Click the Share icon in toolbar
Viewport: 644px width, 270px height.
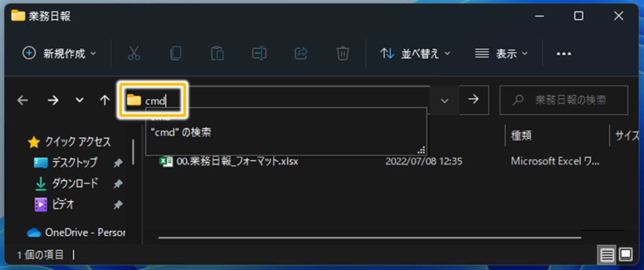coord(301,53)
